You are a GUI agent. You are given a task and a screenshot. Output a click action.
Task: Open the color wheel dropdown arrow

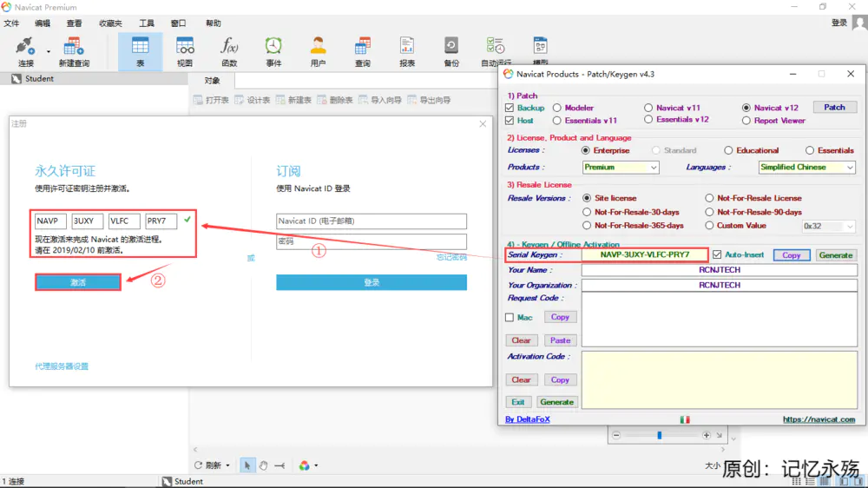316,465
